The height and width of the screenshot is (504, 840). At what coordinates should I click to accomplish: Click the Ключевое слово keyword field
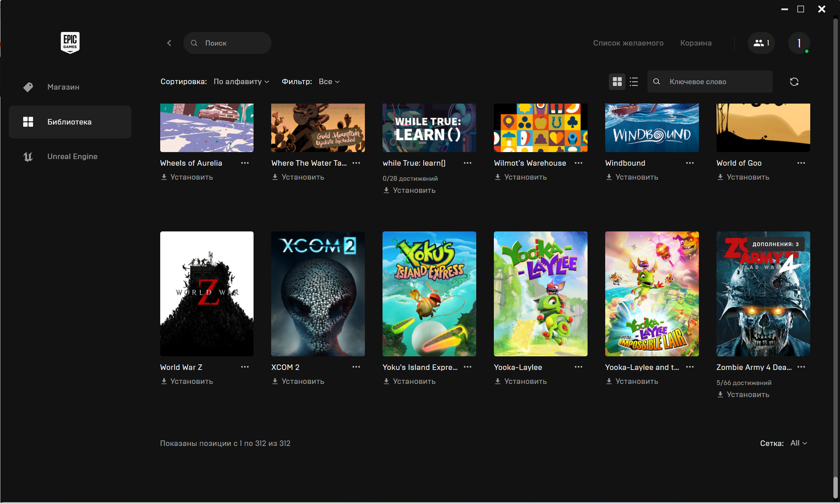pos(710,82)
